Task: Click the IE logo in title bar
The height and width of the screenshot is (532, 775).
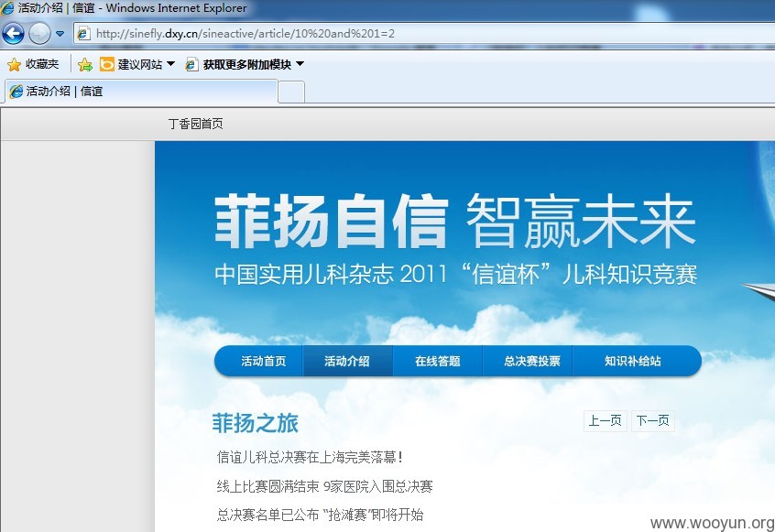Action: (7, 8)
